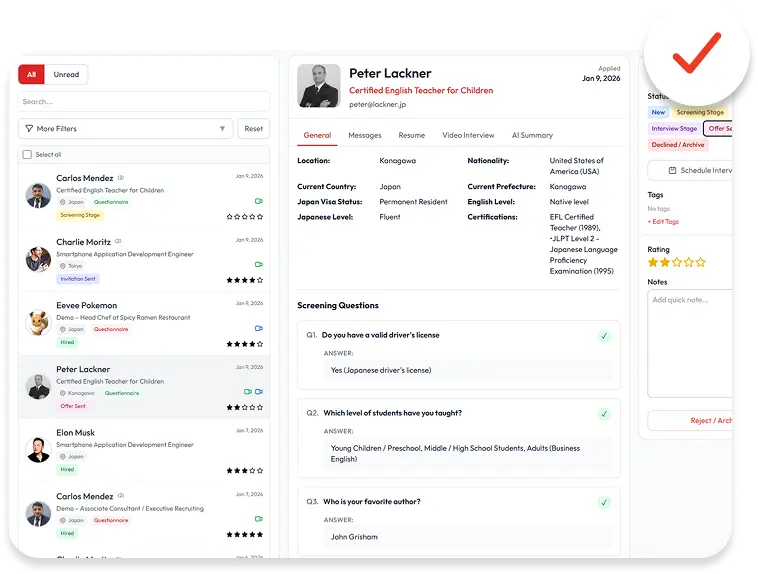Open the AI Summary tab
The image size is (758, 574).
coord(532,135)
